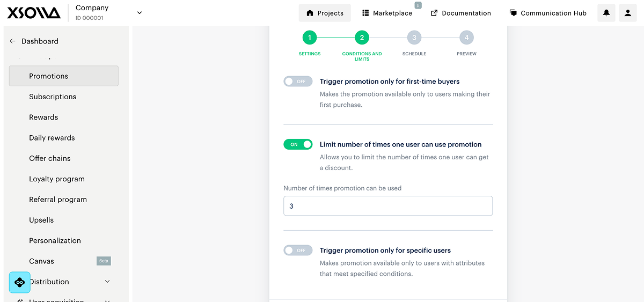Open the floating chat assistant icon
This screenshot has width=644, height=302.
[x=20, y=282]
